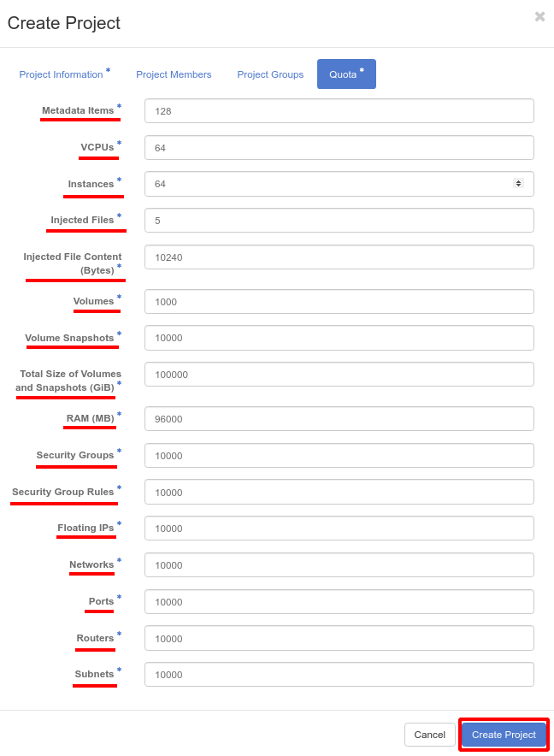The width and height of the screenshot is (554, 756).
Task: Switch to the Project Members tab
Action: click(x=174, y=74)
